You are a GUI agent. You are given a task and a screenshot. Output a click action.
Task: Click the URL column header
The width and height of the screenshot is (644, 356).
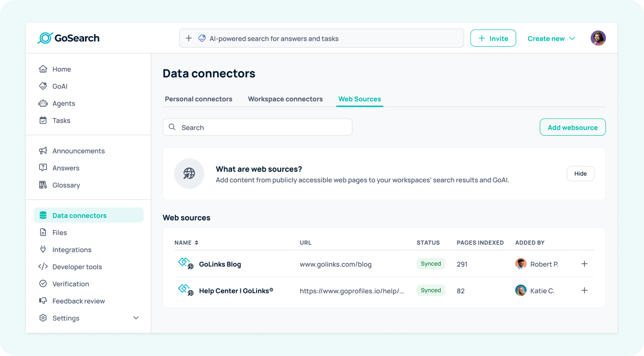pos(306,242)
